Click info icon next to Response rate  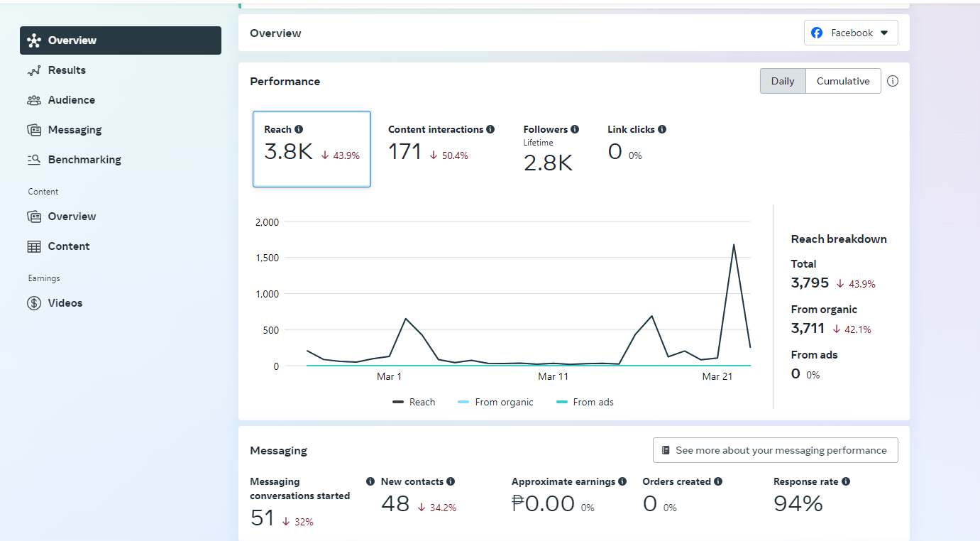pos(846,481)
